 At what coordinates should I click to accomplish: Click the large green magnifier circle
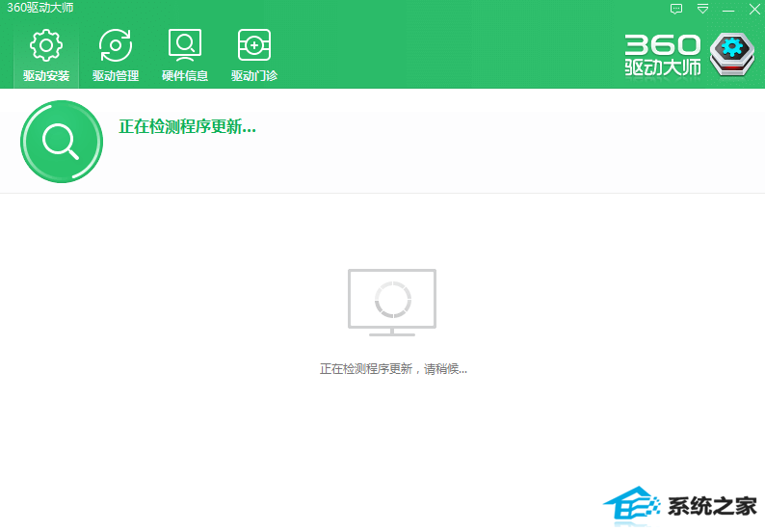pyautogui.click(x=61, y=142)
